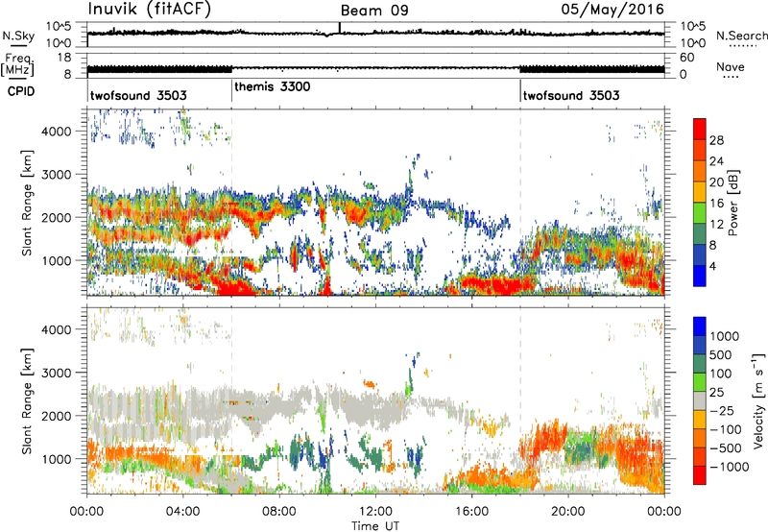Click the '04:00' time axis tick label
Image resolution: width=768 pixels, height=532 pixels.
click(182, 512)
